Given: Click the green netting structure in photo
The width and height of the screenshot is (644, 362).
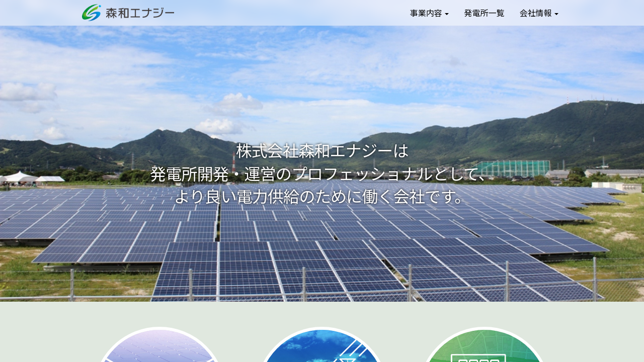Looking at the screenshot, I should [513, 168].
